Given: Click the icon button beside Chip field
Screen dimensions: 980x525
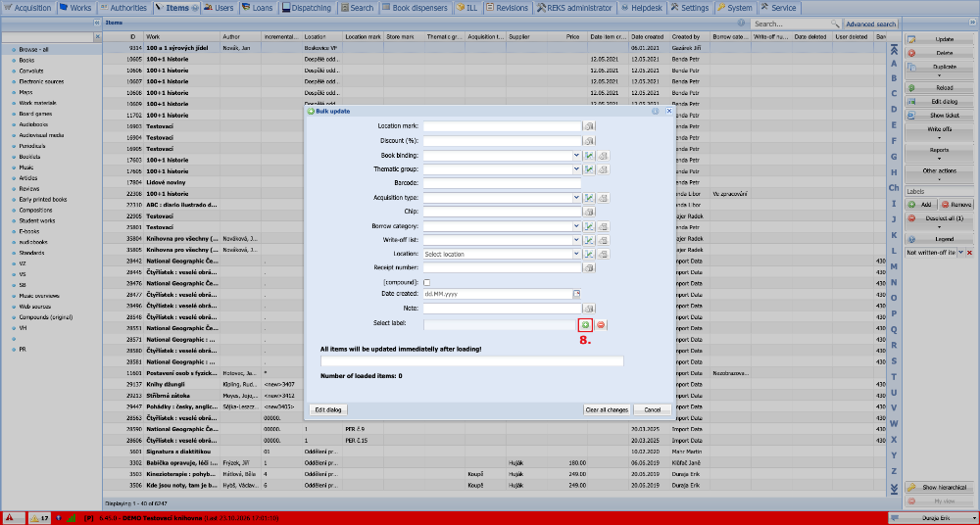Looking at the screenshot, I should [x=589, y=212].
